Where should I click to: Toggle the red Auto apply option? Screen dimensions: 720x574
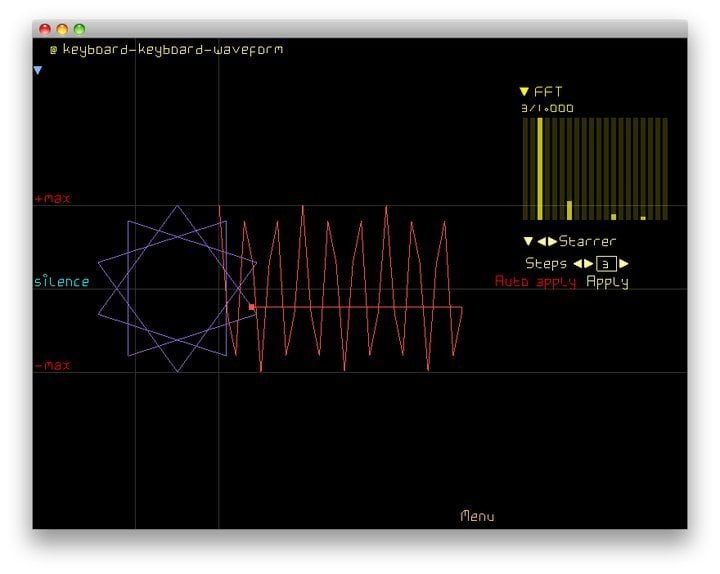535,281
